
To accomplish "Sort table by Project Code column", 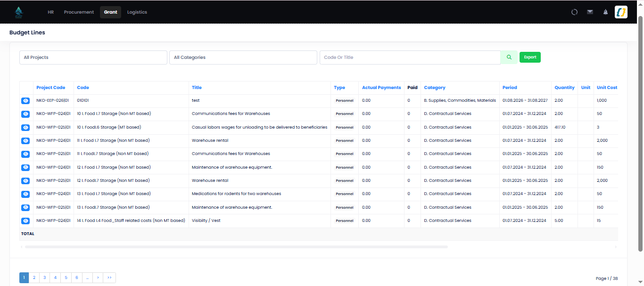I will [51, 88].
